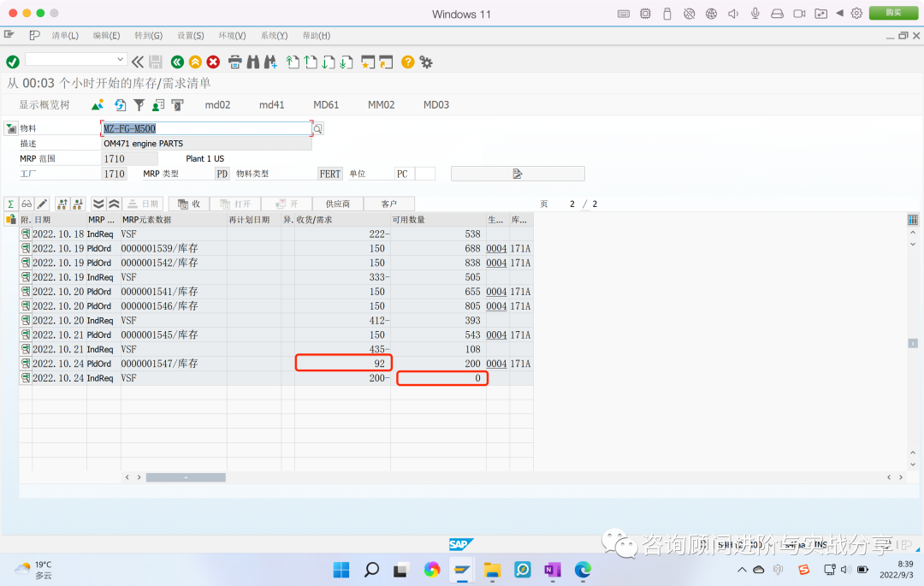Open the customize local layout gear icon
Screen dimensions: 924x586
tap(426, 62)
